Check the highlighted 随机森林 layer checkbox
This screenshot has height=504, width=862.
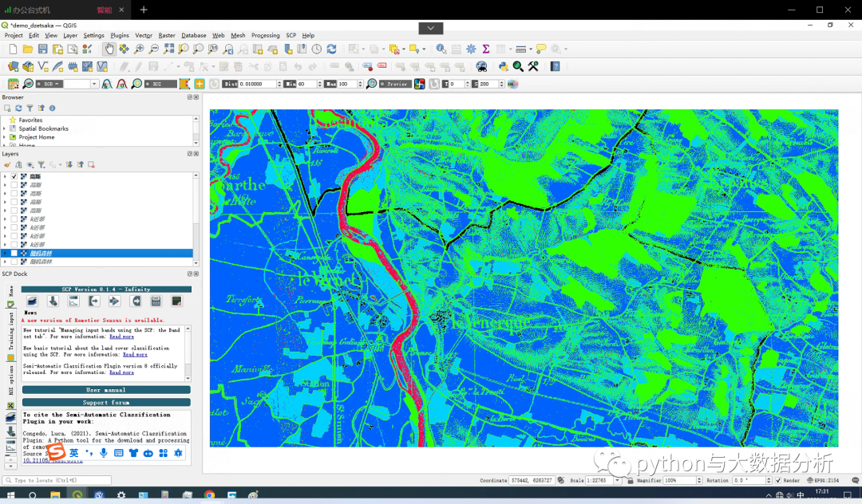coord(14,253)
